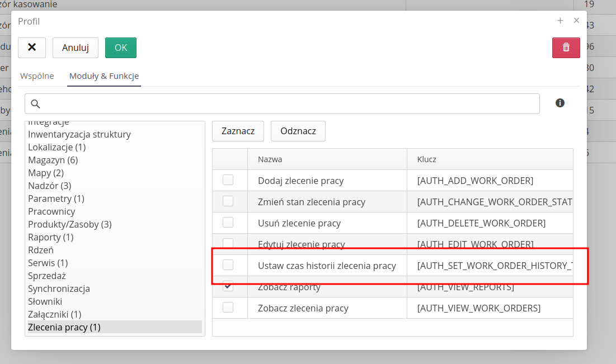Tick the Zobacz zlecenia pracy checkbox
Viewport: 616px width, 364px height.
click(228, 308)
